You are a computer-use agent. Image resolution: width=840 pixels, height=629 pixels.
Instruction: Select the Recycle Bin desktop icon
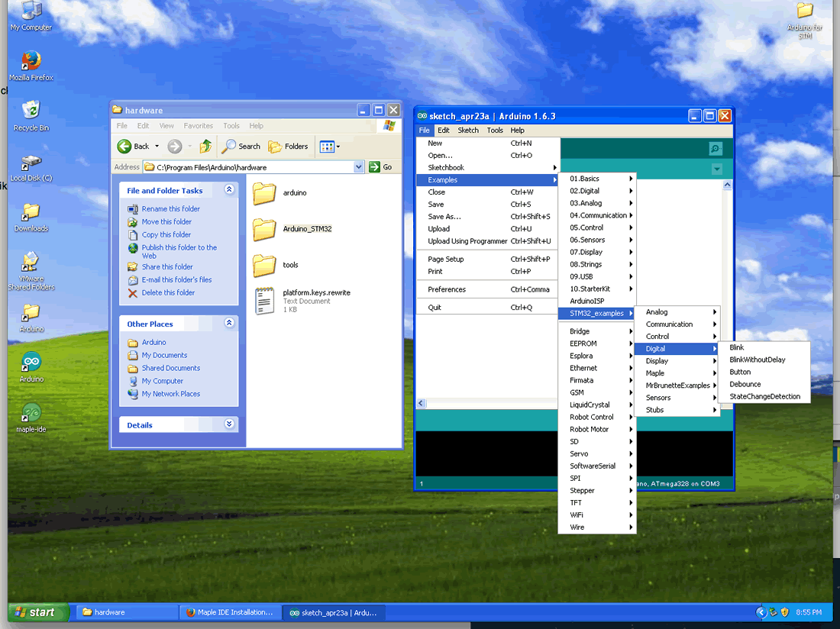(31, 115)
